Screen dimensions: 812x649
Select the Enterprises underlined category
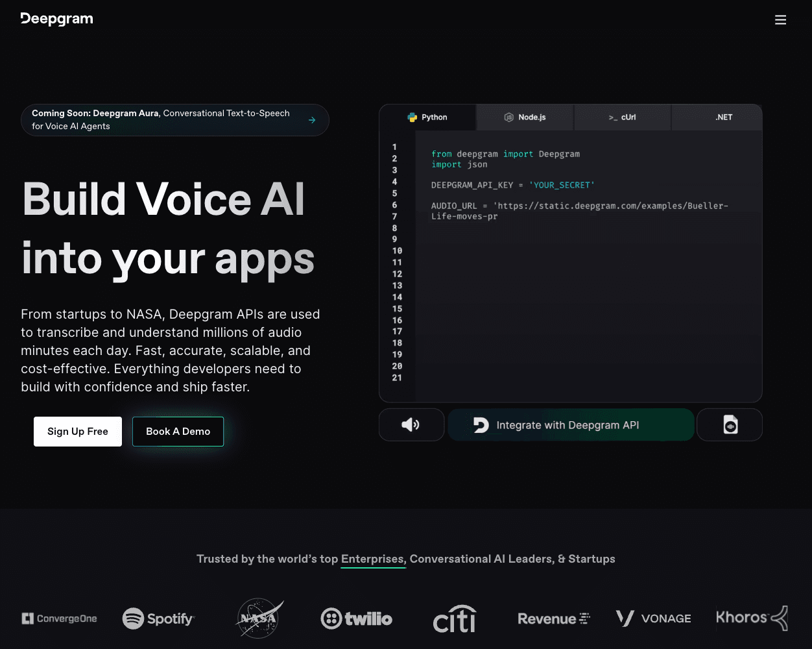click(x=374, y=559)
